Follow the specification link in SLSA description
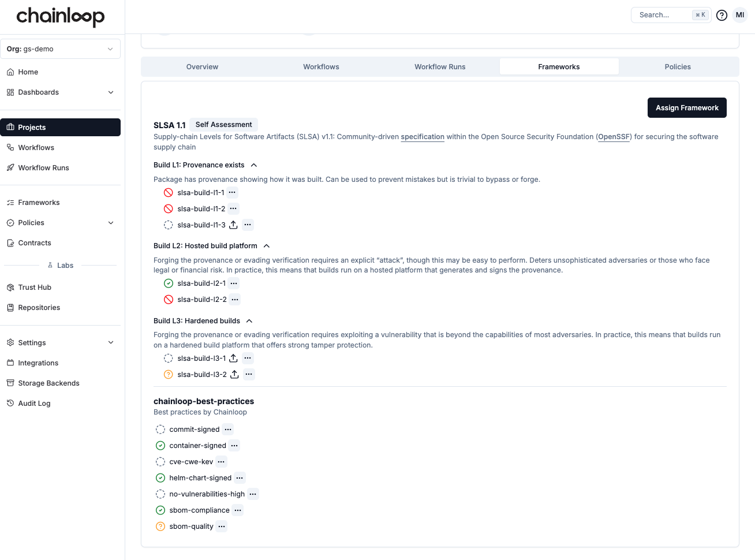The height and width of the screenshot is (560, 755). 423,137
